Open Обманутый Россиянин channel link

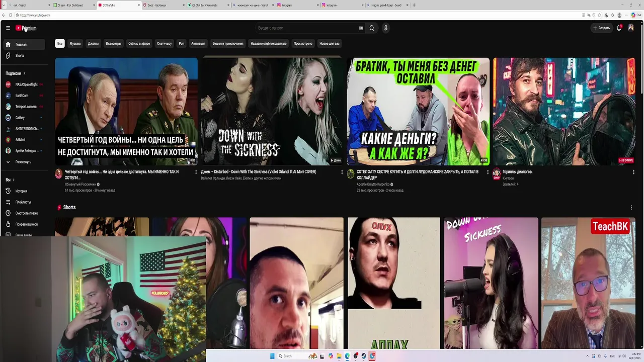80,185
